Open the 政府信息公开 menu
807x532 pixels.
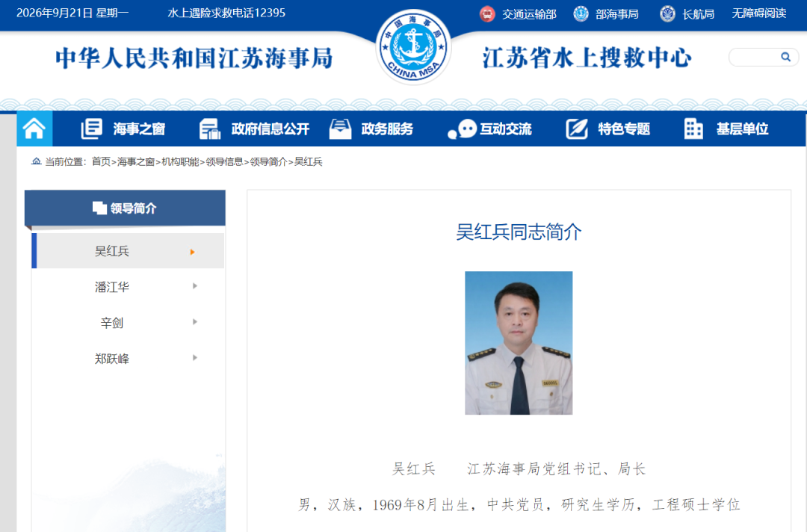coord(270,129)
